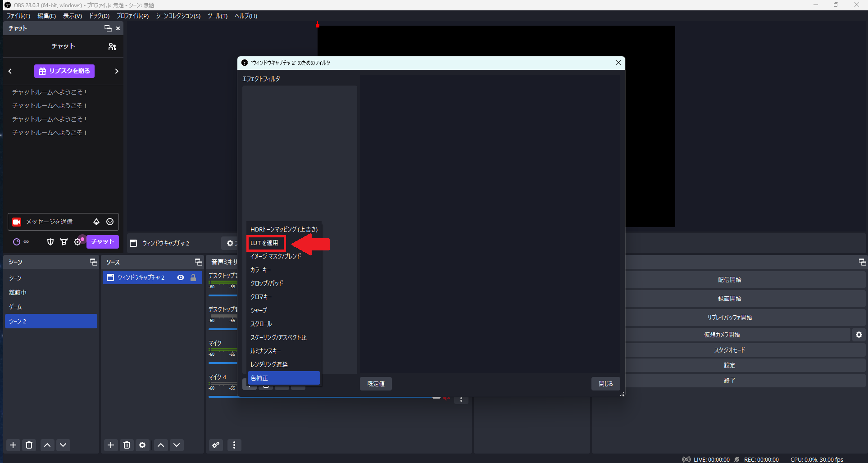868x463 pixels.
Task: Open the audio mixer advanced properties gear icon
Action: coord(216,445)
